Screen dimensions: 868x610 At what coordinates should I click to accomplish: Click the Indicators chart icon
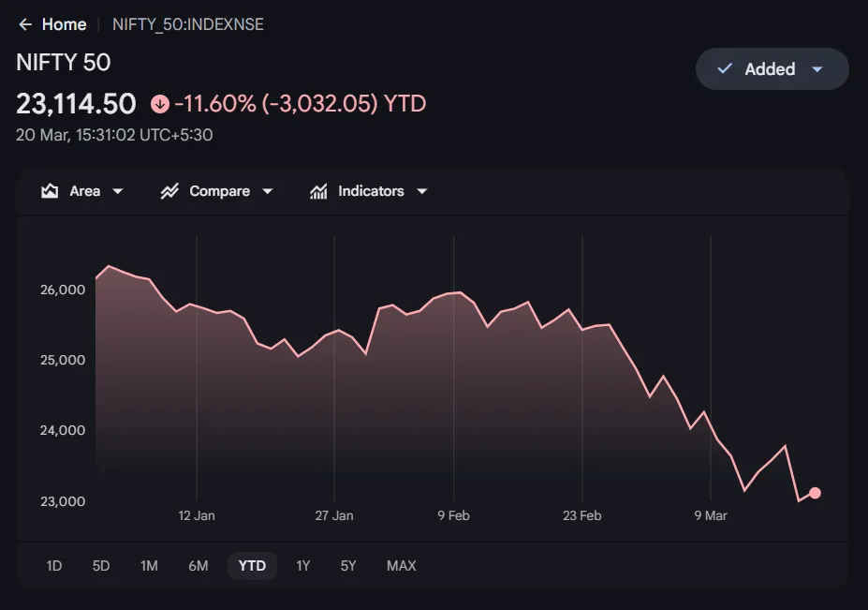318,191
